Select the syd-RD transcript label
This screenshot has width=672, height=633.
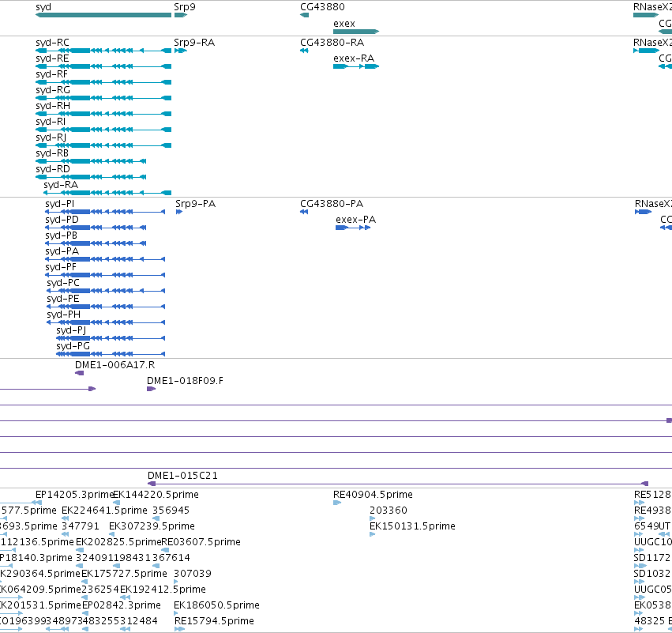tap(53, 169)
